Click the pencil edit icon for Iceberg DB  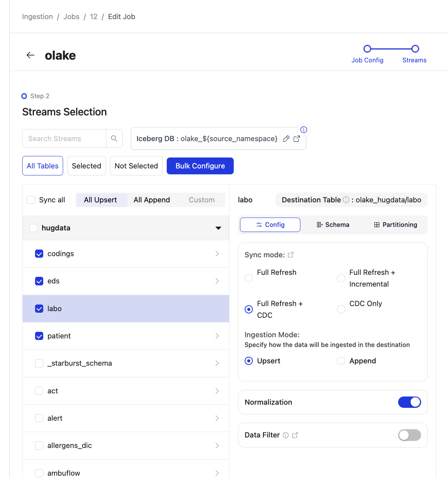[286, 139]
